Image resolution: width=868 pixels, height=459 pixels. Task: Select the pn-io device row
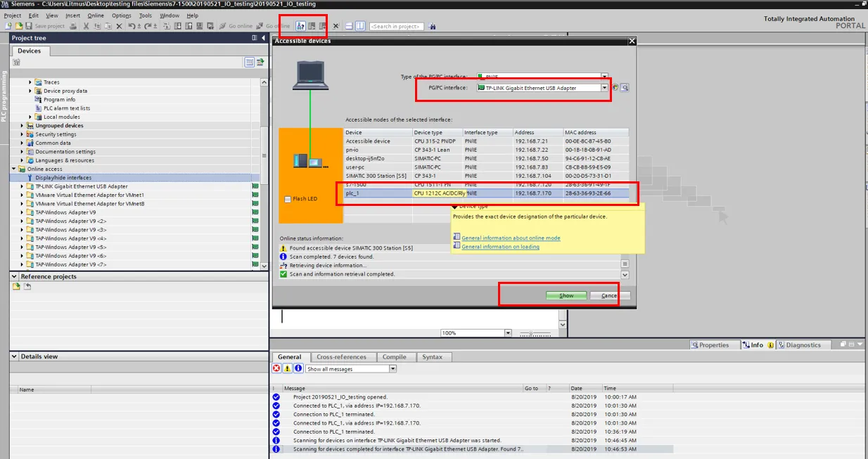(487, 150)
